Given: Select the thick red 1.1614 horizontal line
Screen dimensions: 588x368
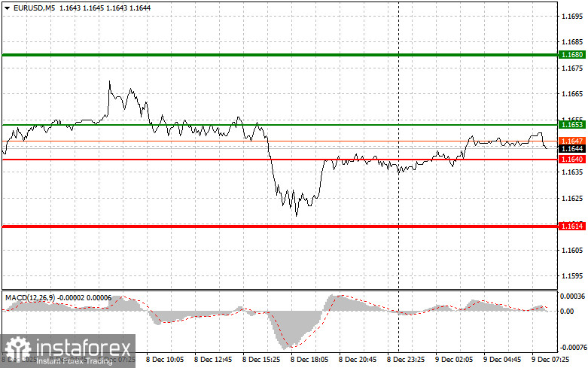Looking at the screenshot, I should (x=280, y=227).
